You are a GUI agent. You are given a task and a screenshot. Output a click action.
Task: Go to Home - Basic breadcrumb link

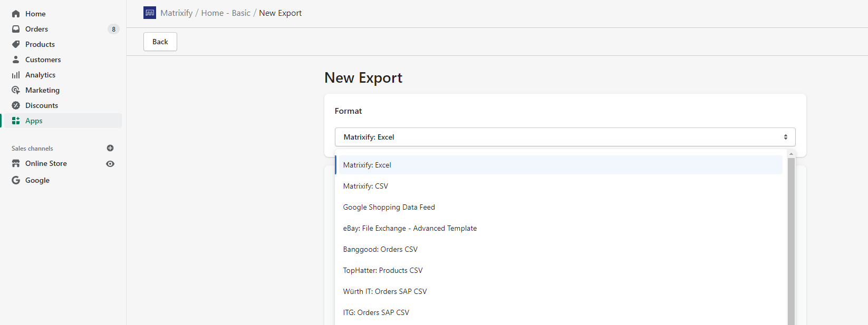coord(226,13)
